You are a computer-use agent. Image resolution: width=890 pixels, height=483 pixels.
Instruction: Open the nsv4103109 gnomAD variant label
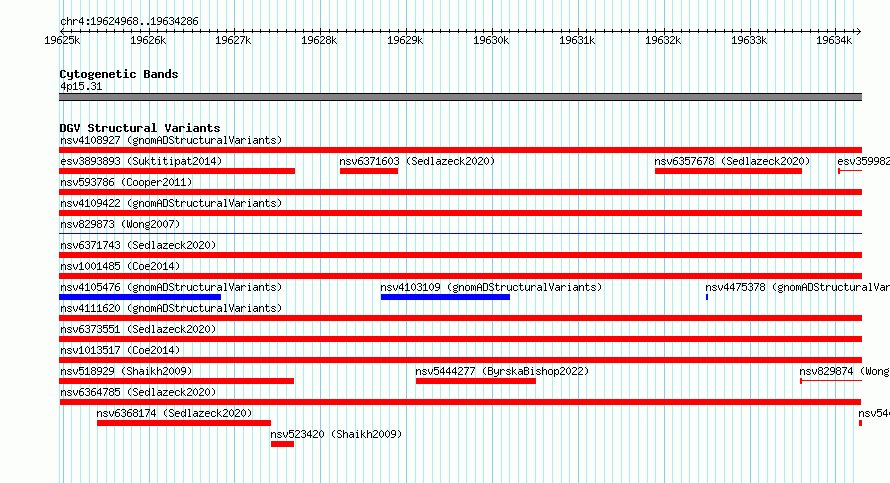(x=491, y=287)
